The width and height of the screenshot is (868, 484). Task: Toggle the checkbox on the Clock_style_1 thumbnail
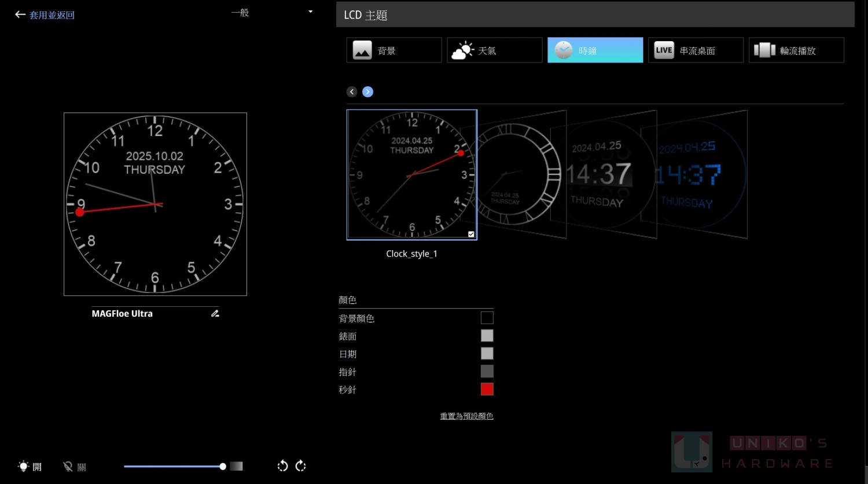coord(471,234)
